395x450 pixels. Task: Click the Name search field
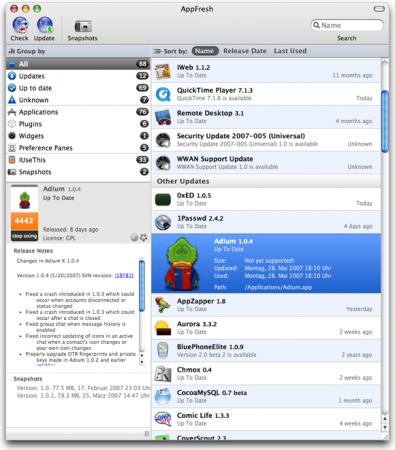pos(347,25)
